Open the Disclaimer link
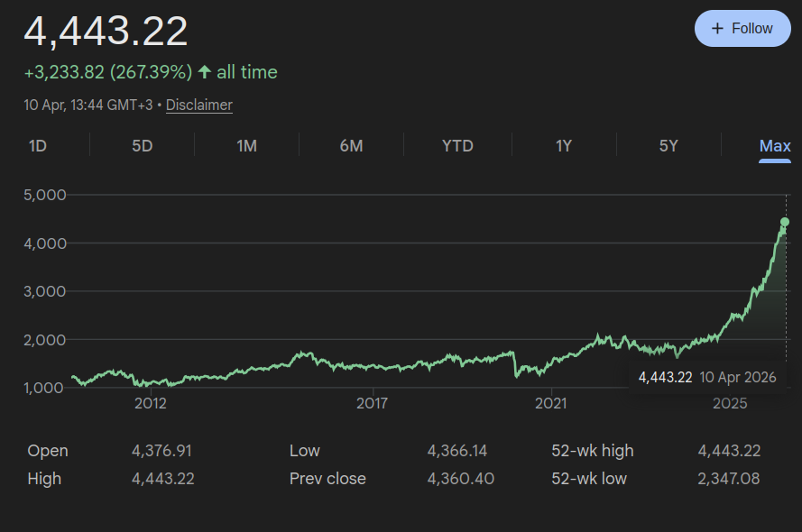The height and width of the screenshot is (532, 802). 199,105
